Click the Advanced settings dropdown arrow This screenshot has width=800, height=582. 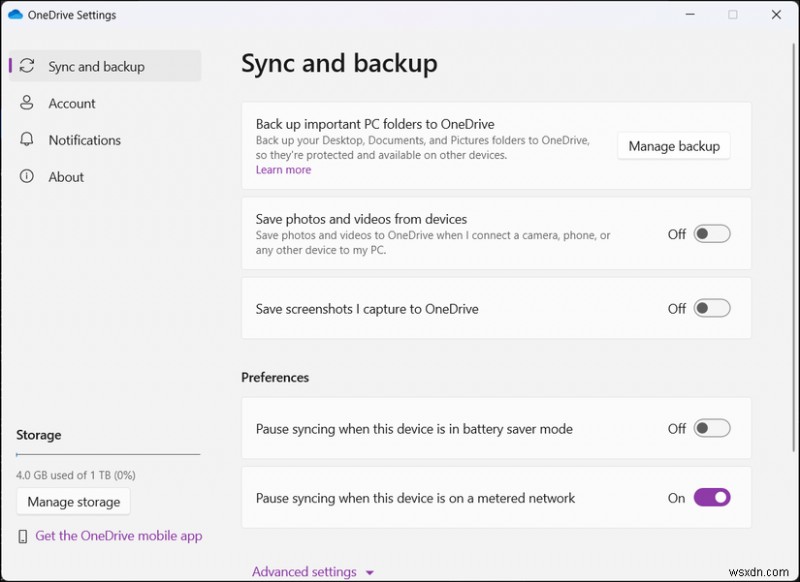coord(370,573)
